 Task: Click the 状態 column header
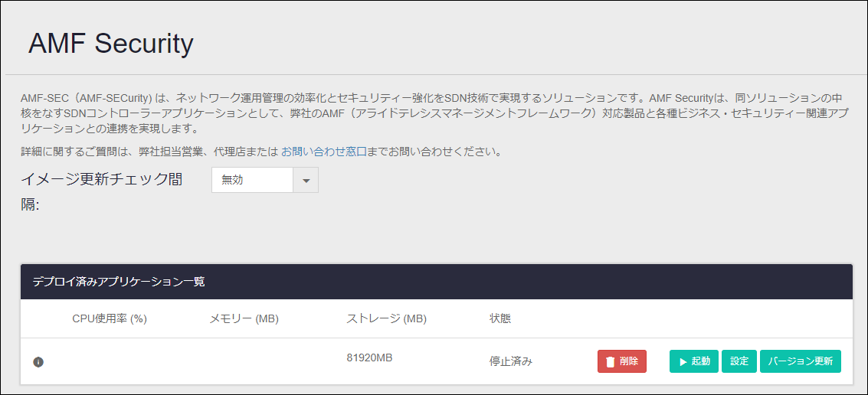(x=500, y=318)
